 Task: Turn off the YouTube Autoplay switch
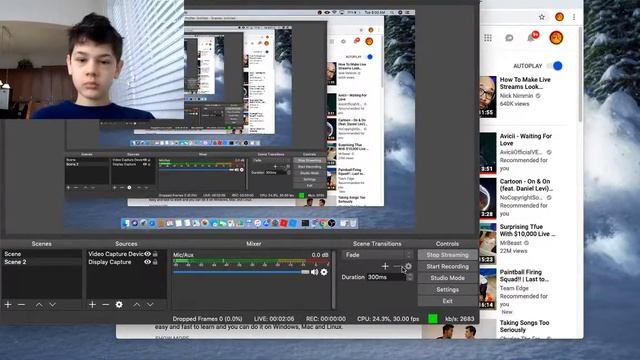[x=555, y=66]
